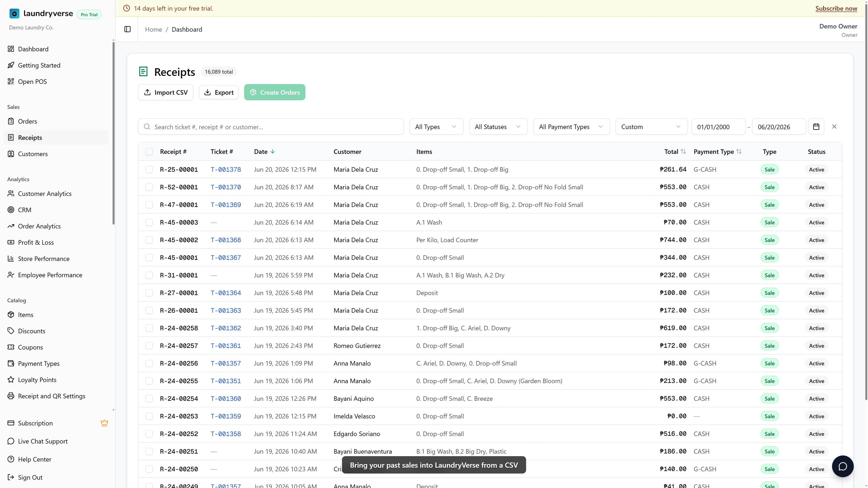Click the Date descending sort arrow
Image resolution: width=868 pixels, height=488 pixels.
point(273,152)
